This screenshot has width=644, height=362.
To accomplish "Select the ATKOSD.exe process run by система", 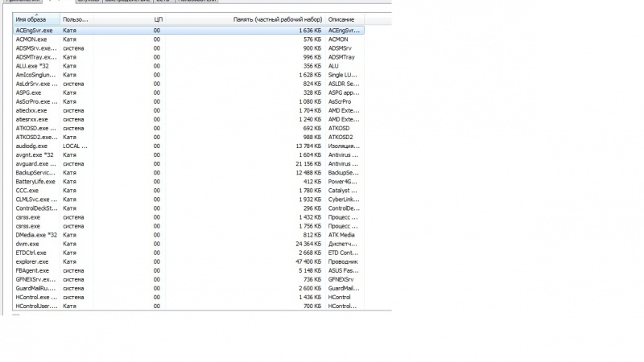I will (188, 129).
